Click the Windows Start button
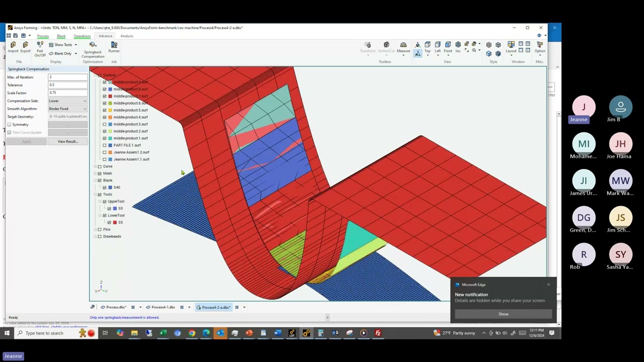Viewport: 644px width, 362px height. 7,333
